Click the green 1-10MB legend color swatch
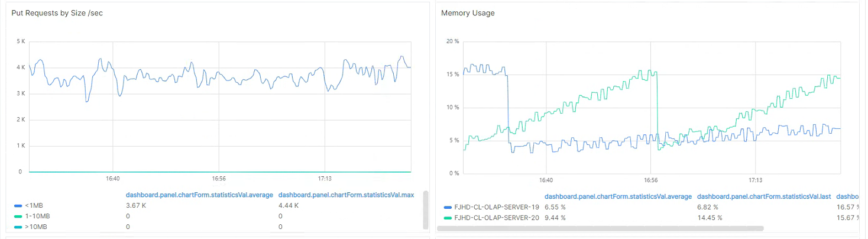This screenshot has height=239, width=868. click(18, 216)
